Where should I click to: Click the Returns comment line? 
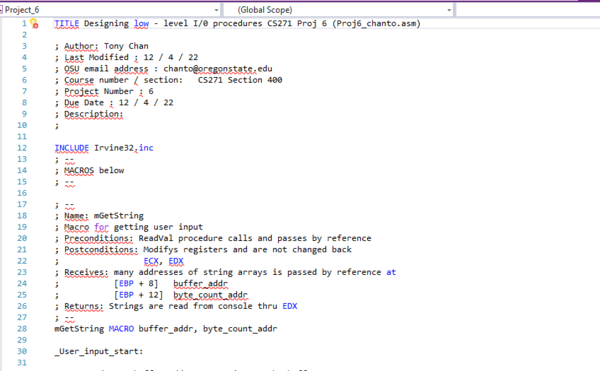click(x=176, y=306)
